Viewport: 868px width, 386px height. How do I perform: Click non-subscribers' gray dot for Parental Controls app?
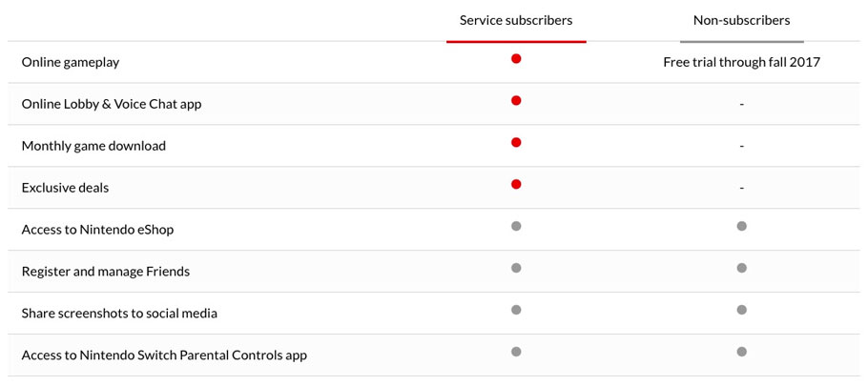742,352
